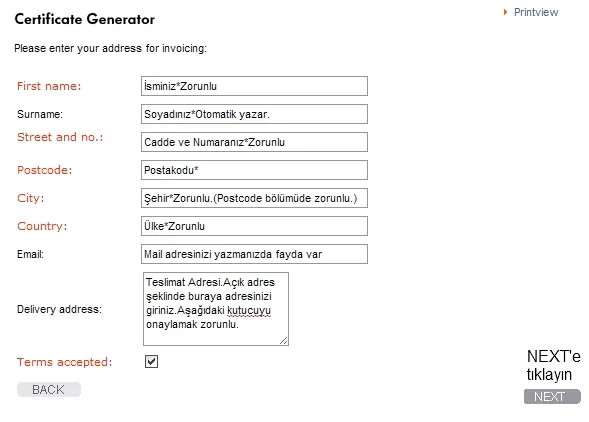Click the Terms accepted label
The image size is (589, 422).
(65, 362)
